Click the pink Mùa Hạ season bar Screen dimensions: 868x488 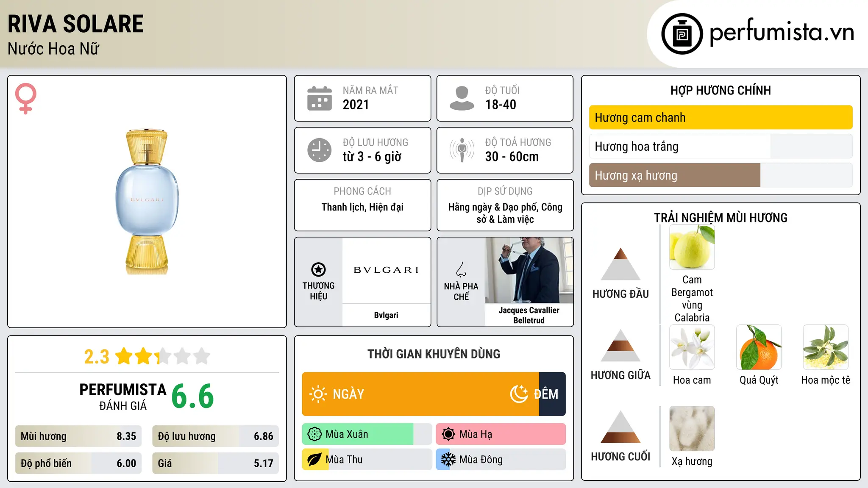[501, 434]
